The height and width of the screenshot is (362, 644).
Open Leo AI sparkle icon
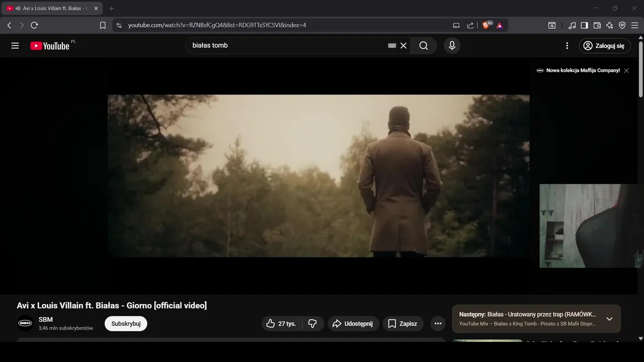[x=610, y=25]
